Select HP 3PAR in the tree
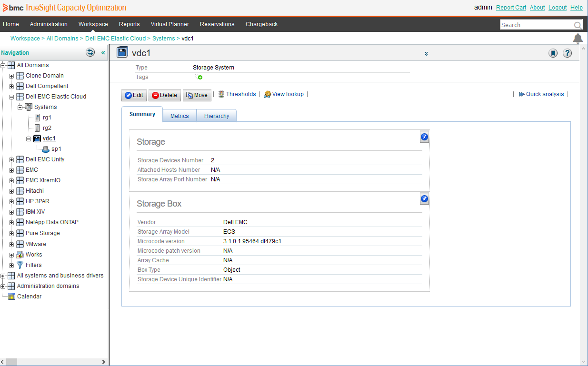 (38, 201)
